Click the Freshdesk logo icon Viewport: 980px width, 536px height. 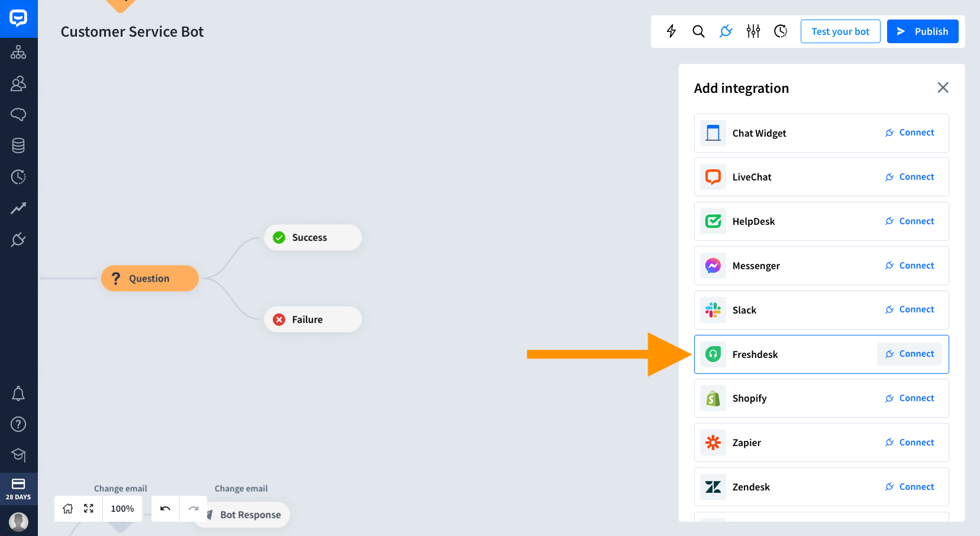pos(713,354)
